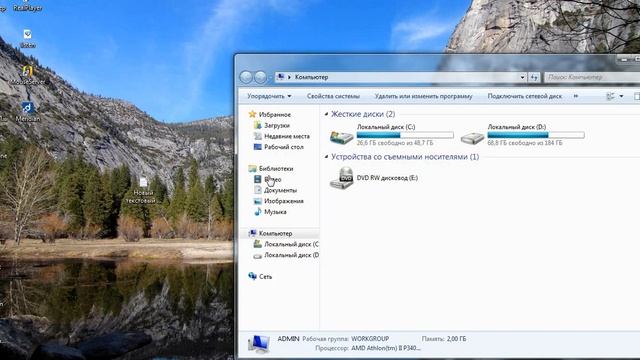Select Метран desktop icon
This screenshot has width=640, height=360.
[x=27, y=112]
